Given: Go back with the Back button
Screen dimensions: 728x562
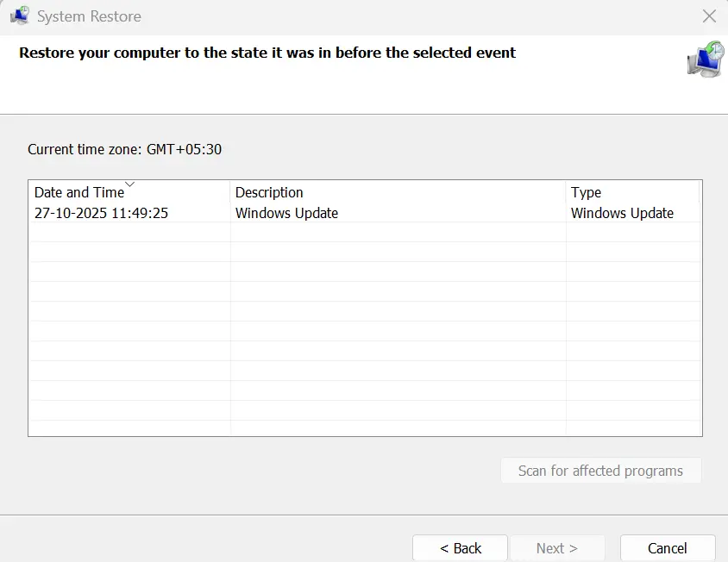Looking at the screenshot, I should pos(461,548).
